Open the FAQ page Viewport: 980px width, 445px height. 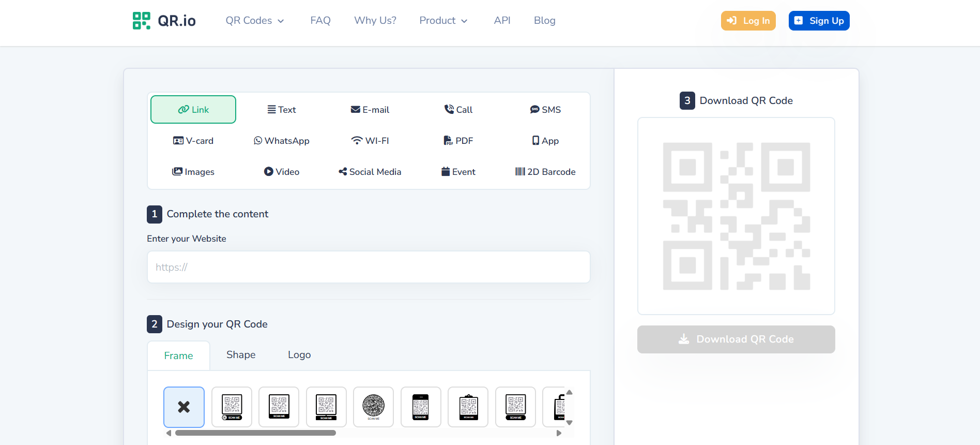point(320,21)
